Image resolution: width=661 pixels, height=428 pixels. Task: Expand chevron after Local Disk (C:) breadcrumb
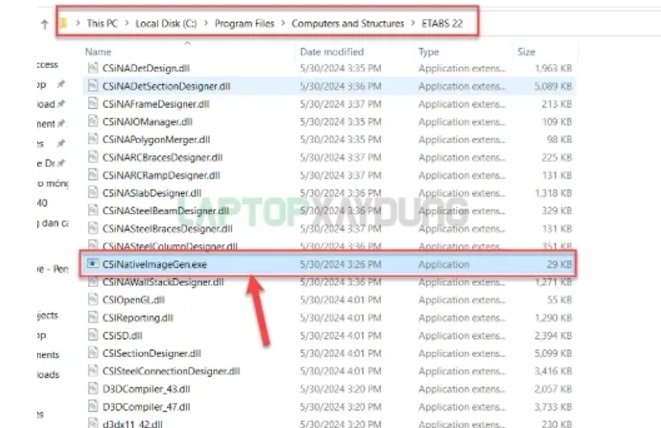tap(206, 24)
